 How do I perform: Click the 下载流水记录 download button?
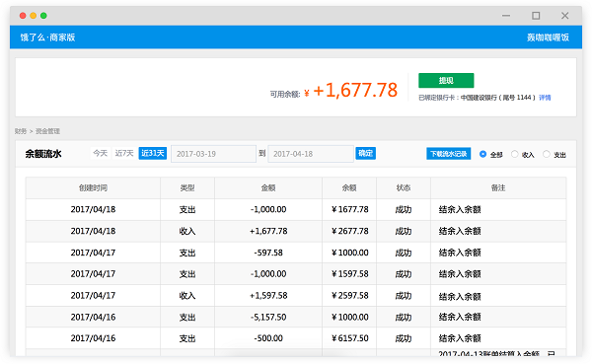[x=449, y=153]
